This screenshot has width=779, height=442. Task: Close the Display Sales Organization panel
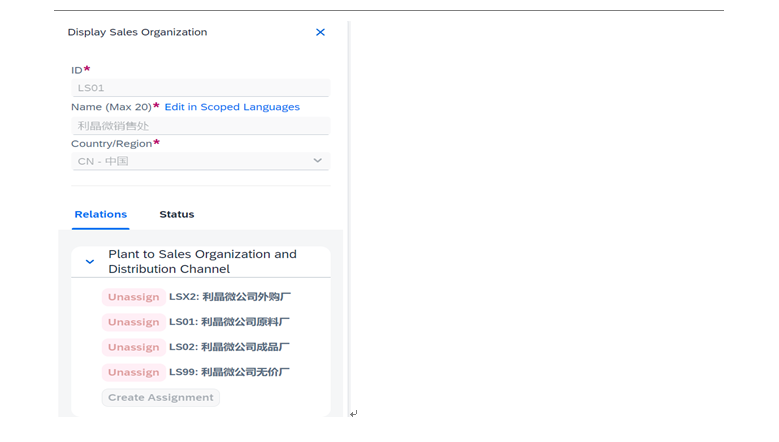pyautogui.click(x=320, y=32)
